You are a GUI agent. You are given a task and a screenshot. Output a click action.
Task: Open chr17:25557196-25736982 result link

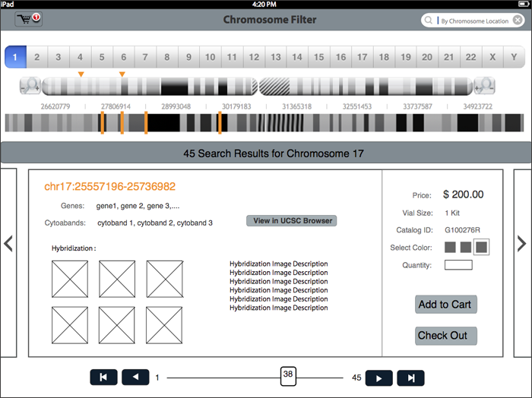click(110, 186)
